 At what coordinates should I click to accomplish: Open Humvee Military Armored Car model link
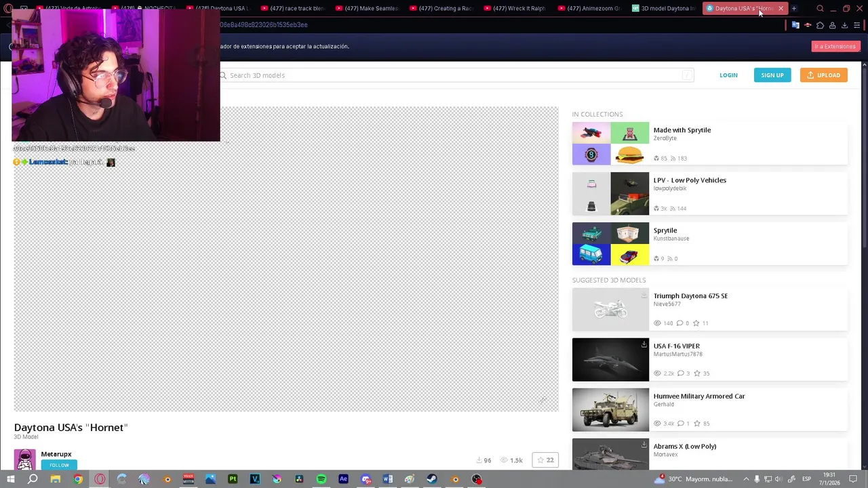[x=699, y=396]
